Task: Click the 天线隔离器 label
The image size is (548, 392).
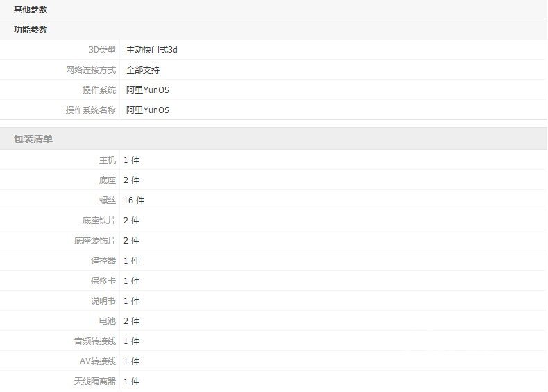Action: pos(95,381)
